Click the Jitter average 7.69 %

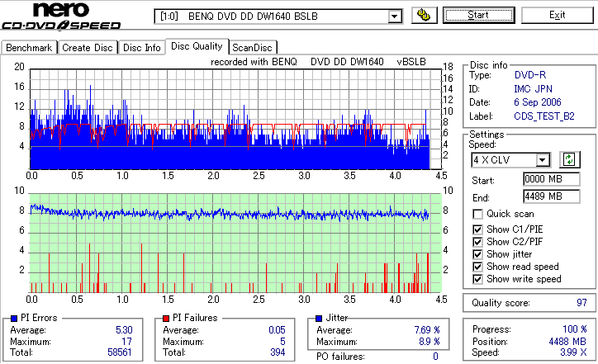(x=427, y=329)
